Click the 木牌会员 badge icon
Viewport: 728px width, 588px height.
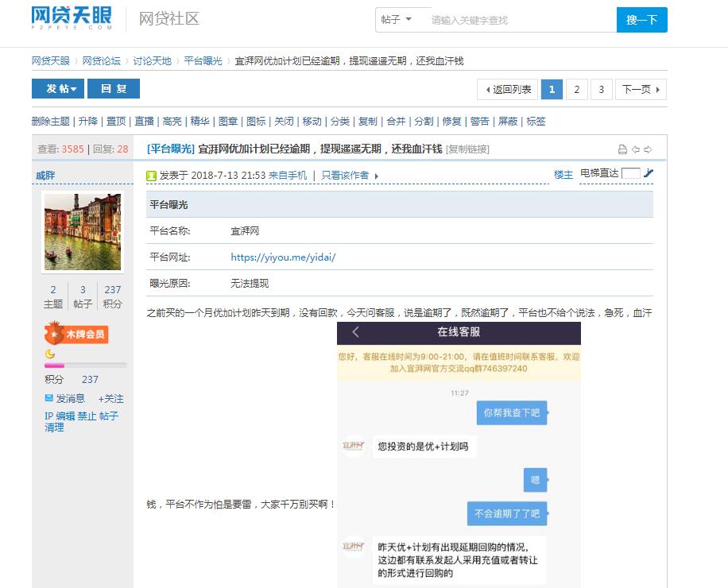click(x=76, y=335)
